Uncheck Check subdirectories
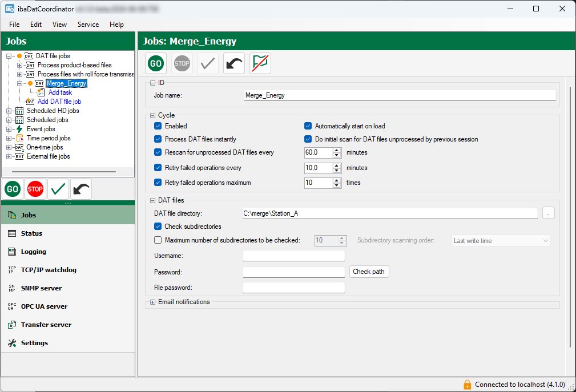The height and width of the screenshot is (392, 576). click(x=158, y=226)
